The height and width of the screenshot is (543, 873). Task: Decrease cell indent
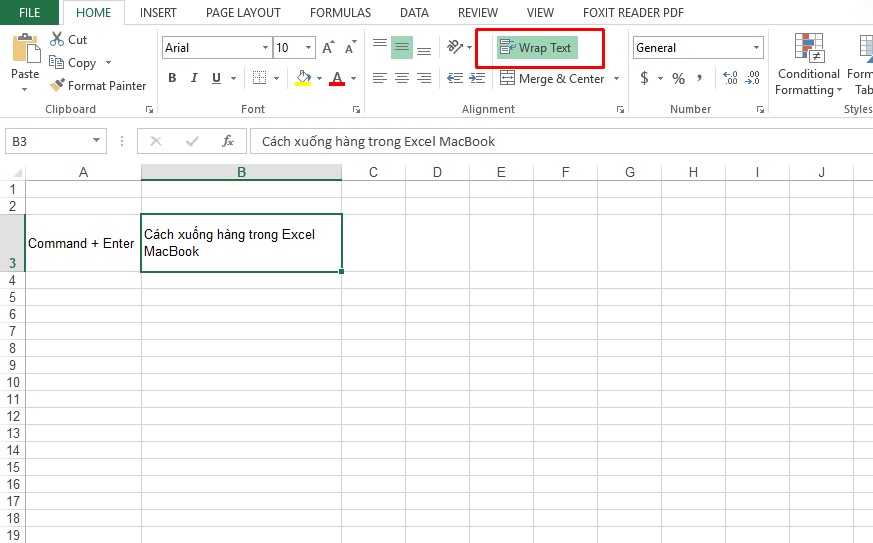pyautogui.click(x=455, y=78)
